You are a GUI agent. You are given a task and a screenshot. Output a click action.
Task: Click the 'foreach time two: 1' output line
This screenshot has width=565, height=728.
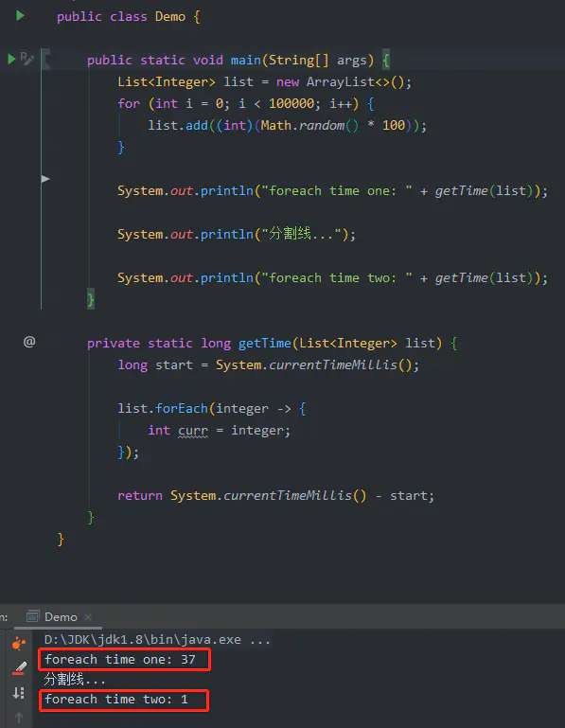pos(116,700)
